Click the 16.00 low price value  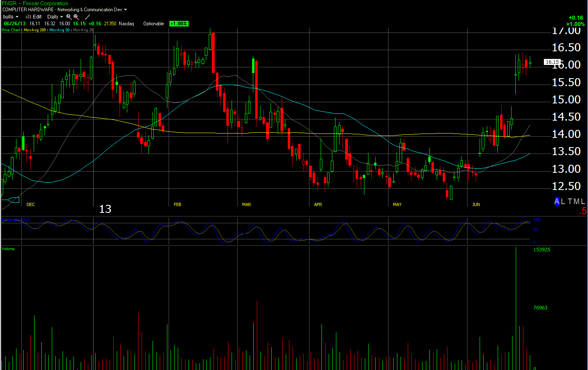point(64,24)
